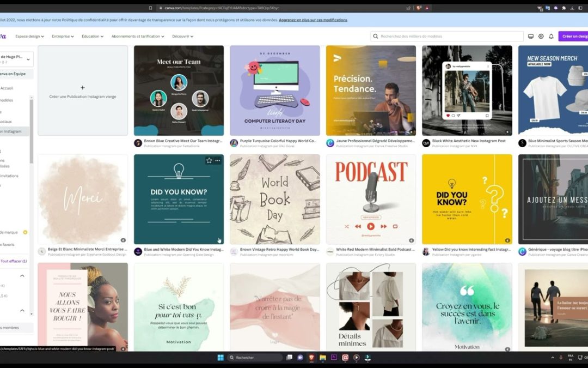Open the 'invitations' item in the sidebar
588x368 pixels.
(9, 176)
